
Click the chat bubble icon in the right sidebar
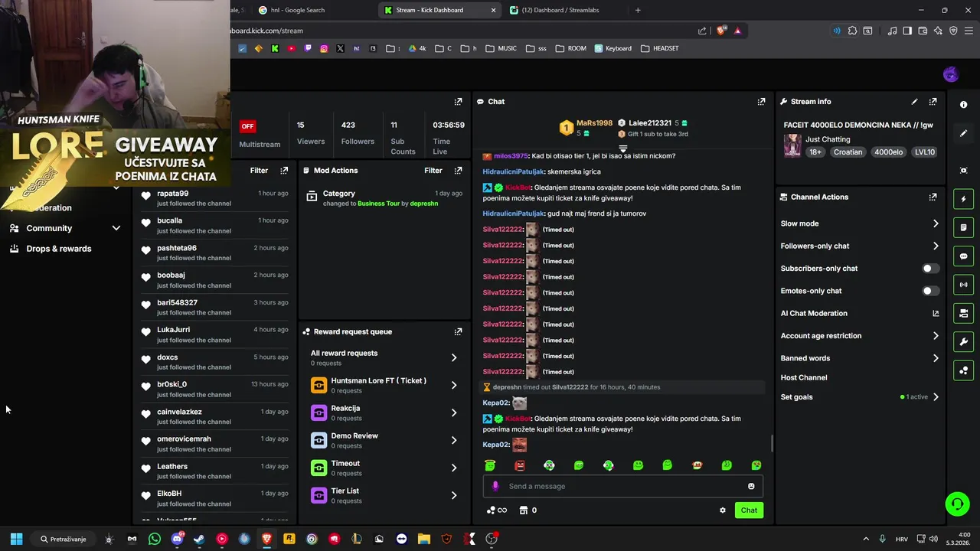tap(964, 256)
